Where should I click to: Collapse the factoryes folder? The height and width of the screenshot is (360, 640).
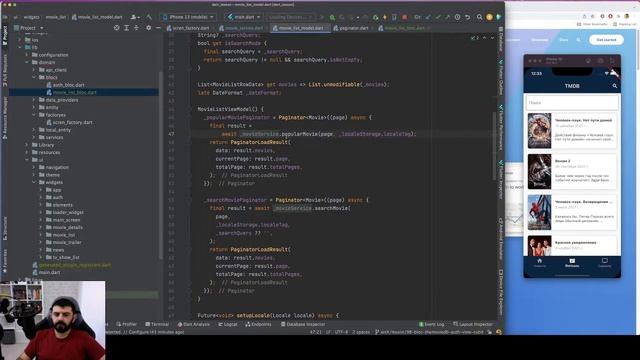pyautogui.click(x=34, y=115)
